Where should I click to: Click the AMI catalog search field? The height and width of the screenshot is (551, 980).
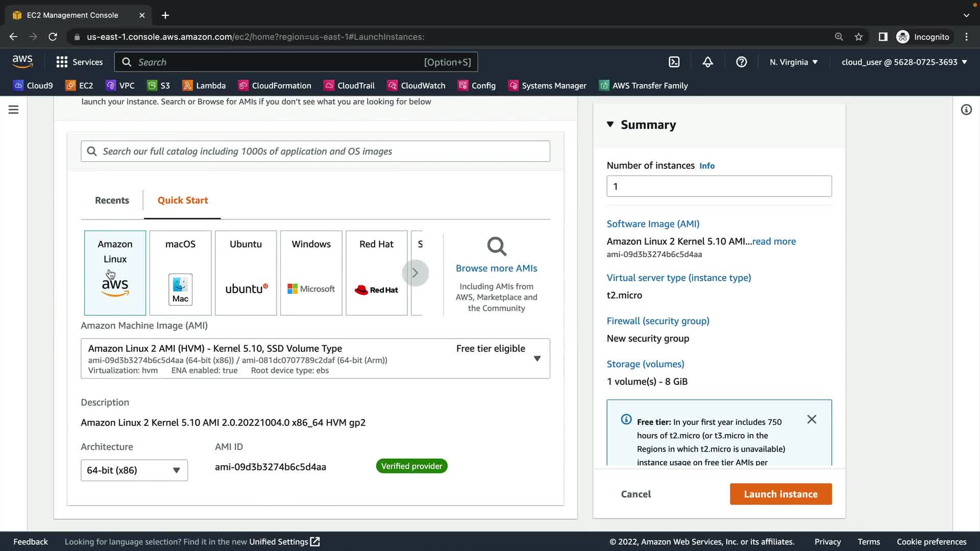coord(315,152)
